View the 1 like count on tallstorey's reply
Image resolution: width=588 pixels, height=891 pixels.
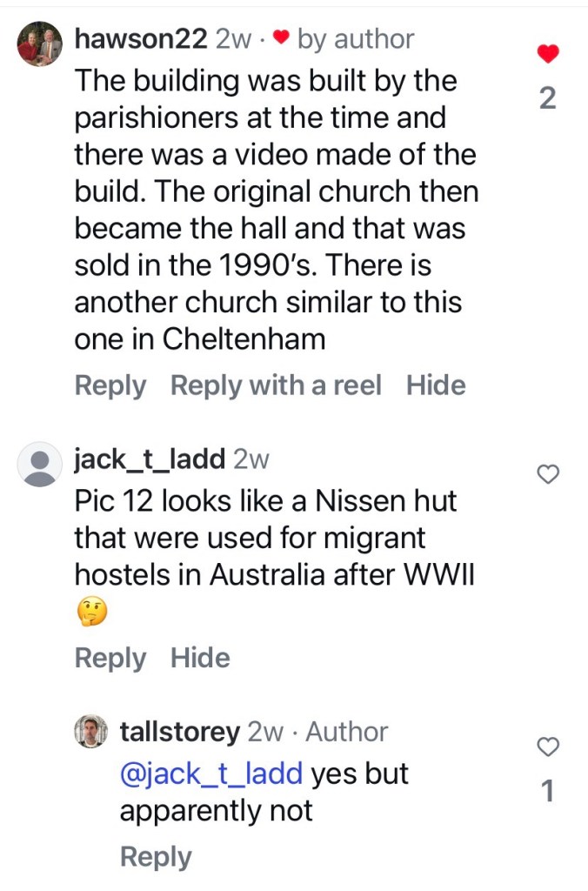click(x=548, y=792)
